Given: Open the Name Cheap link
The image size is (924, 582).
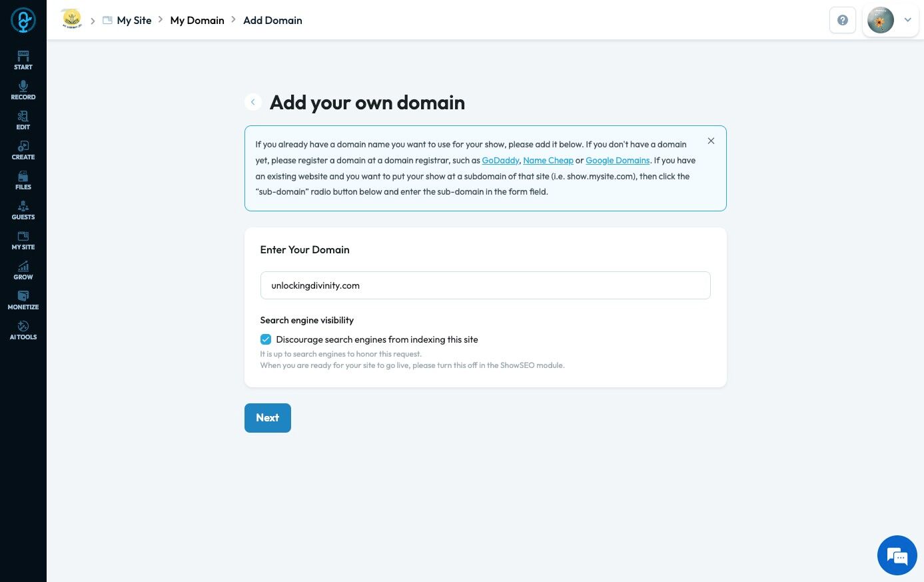Looking at the screenshot, I should point(548,160).
